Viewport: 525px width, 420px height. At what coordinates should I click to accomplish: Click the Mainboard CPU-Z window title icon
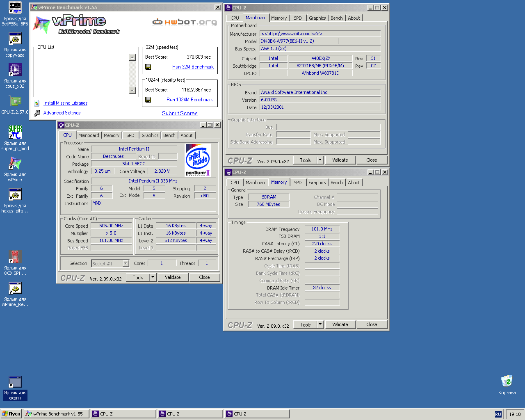(x=228, y=8)
